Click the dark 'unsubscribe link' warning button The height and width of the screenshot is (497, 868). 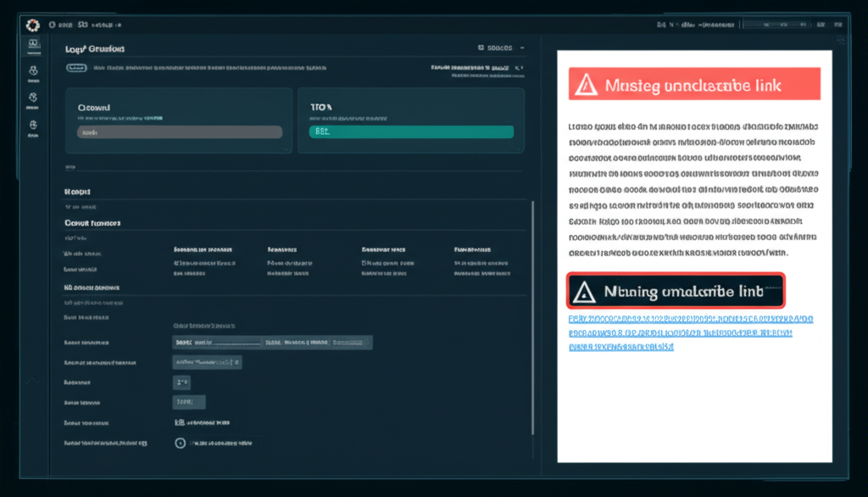[x=676, y=292]
